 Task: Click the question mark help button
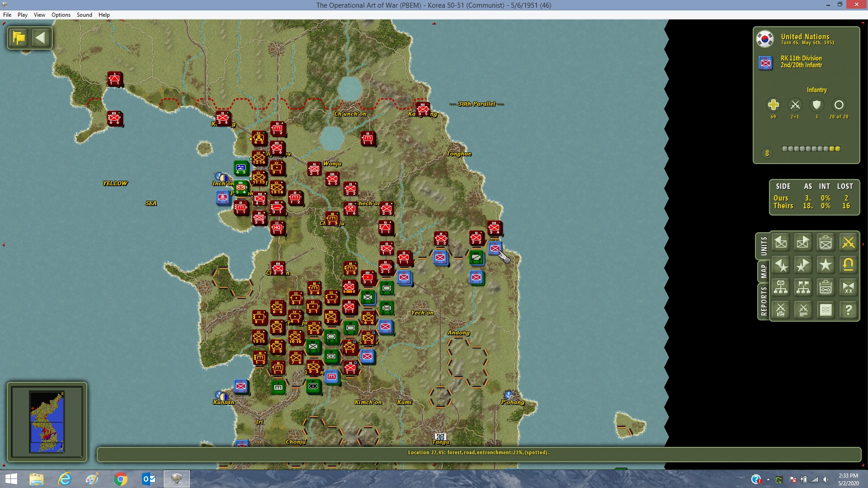click(848, 310)
